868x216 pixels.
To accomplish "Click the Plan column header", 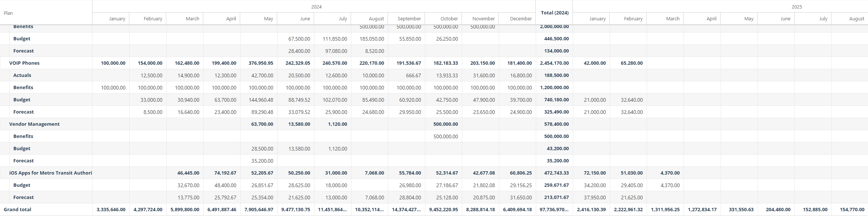I will tap(46, 13).
